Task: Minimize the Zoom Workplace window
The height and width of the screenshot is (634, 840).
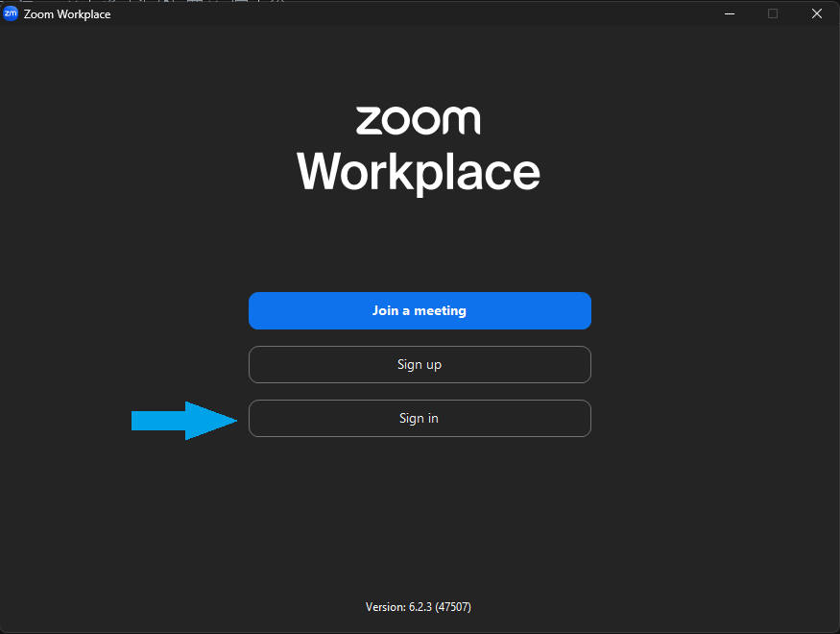Action: pos(729,13)
